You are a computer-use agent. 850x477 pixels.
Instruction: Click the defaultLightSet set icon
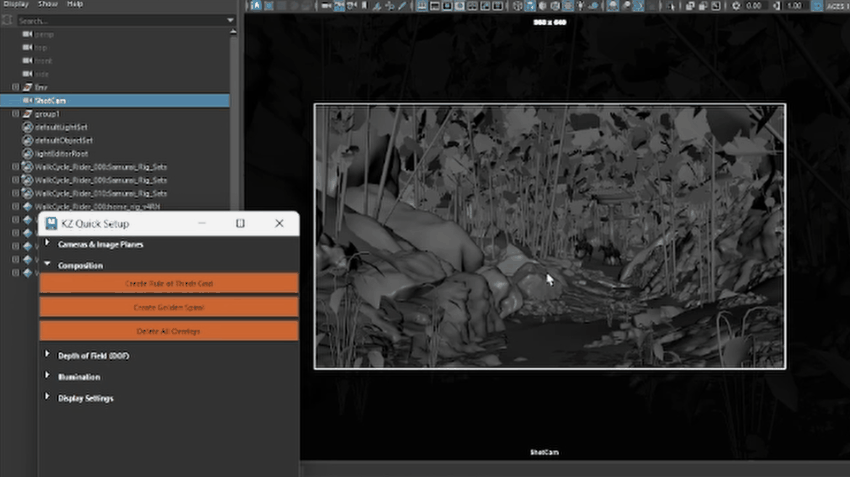click(x=27, y=127)
